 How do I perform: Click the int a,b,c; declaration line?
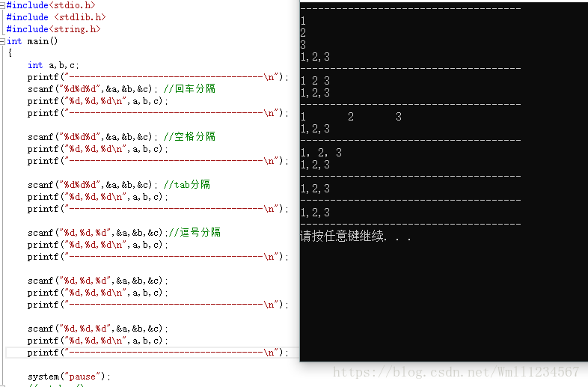(53, 65)
